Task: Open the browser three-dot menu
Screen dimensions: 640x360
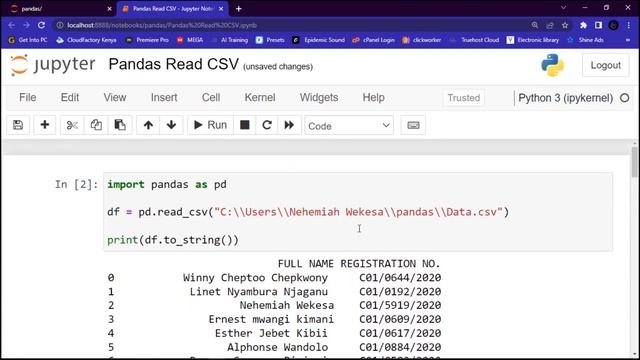Action: [x=629, y=25]
